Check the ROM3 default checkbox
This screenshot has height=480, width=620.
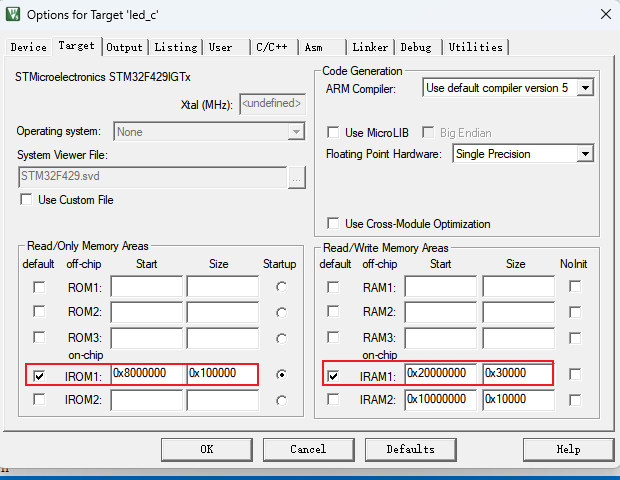tap(39, 338)
